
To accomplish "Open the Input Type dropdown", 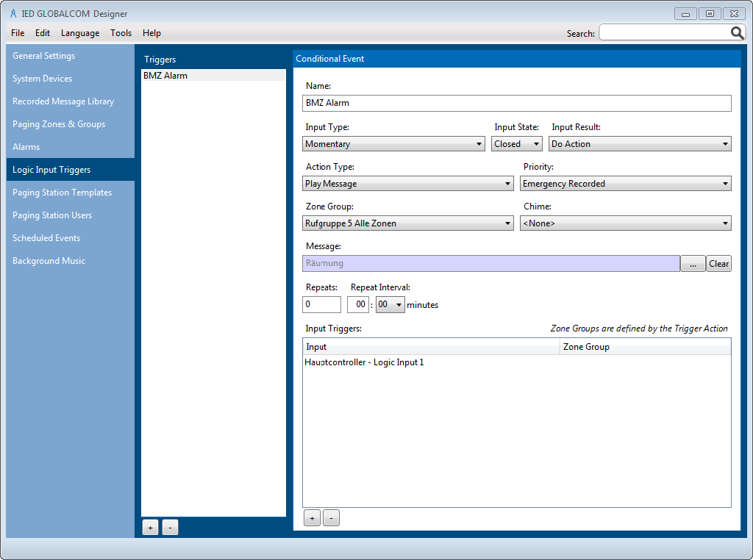I will coord(393,144).
